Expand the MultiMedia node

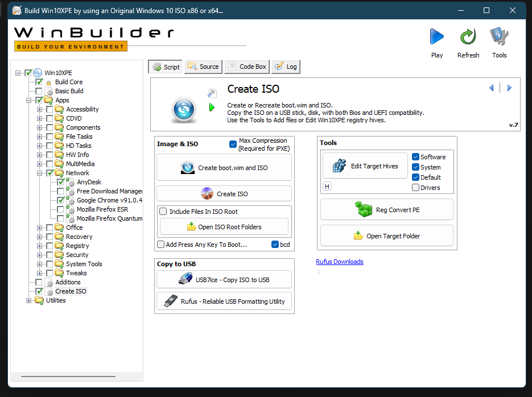click(x=40, y=164)
